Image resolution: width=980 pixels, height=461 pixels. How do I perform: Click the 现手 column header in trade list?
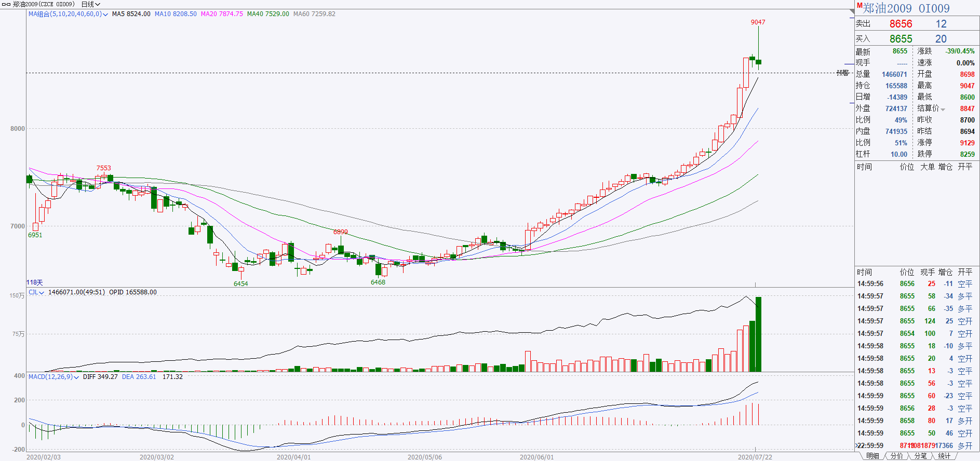928,272
